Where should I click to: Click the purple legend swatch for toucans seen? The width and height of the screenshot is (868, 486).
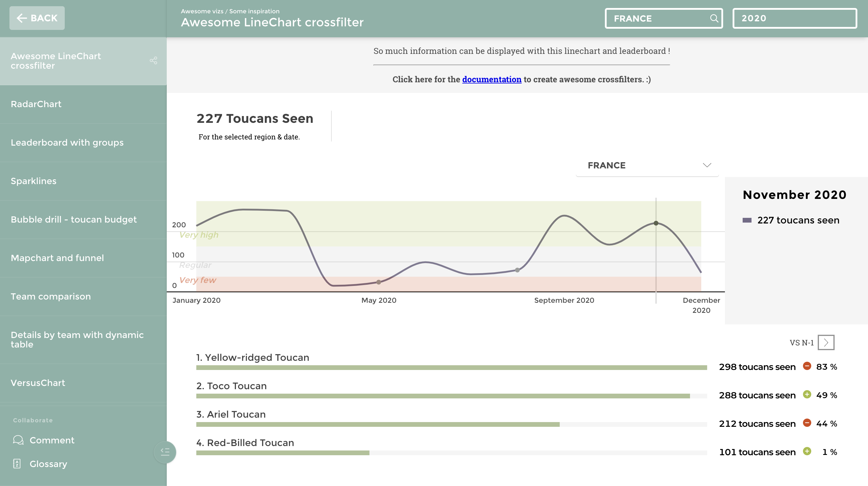pos(747,220)
